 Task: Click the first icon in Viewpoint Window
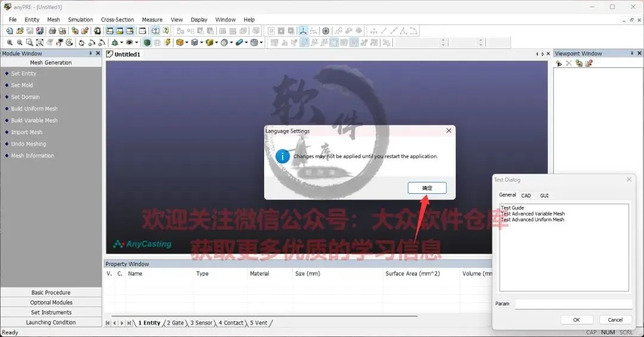tap(559, 63)
